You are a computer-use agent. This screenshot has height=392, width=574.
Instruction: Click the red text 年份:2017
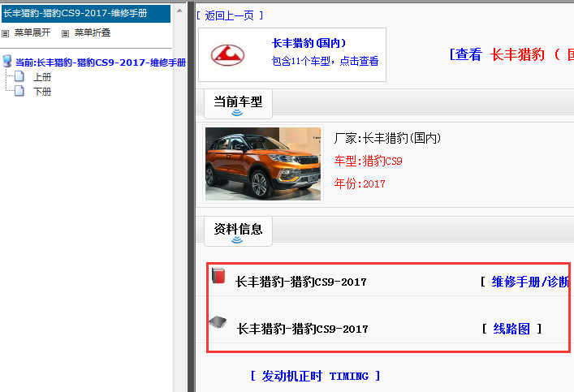[x=360, y=183]
